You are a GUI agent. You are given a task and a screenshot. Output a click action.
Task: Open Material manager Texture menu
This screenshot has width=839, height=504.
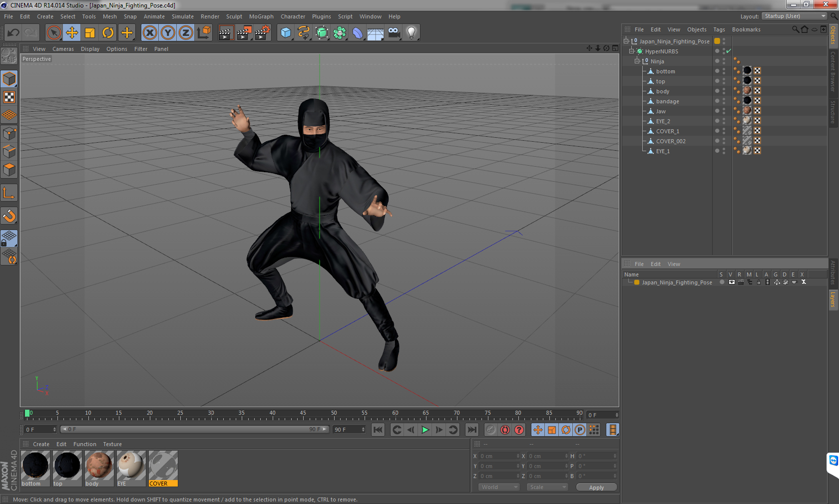[112, 444]
